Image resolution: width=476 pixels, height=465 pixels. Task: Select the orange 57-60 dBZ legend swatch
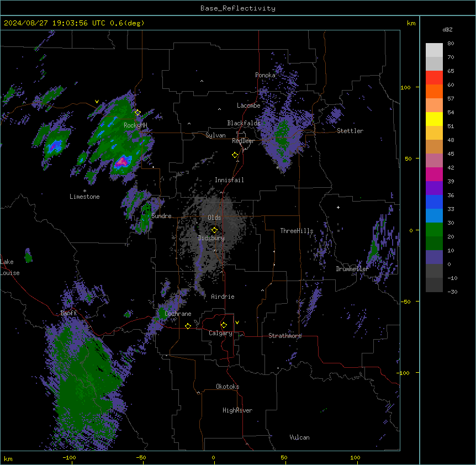(x=434, y=92)
